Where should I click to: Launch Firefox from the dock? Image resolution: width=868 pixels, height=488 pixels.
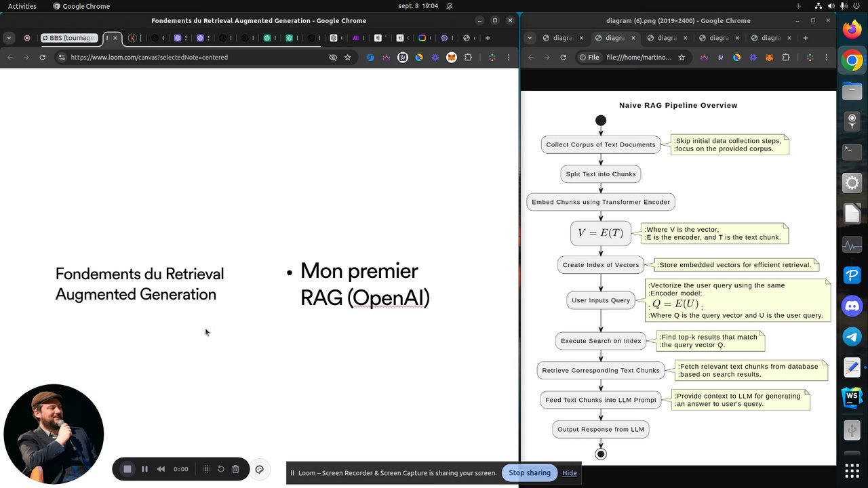click(x=852, y=30)
